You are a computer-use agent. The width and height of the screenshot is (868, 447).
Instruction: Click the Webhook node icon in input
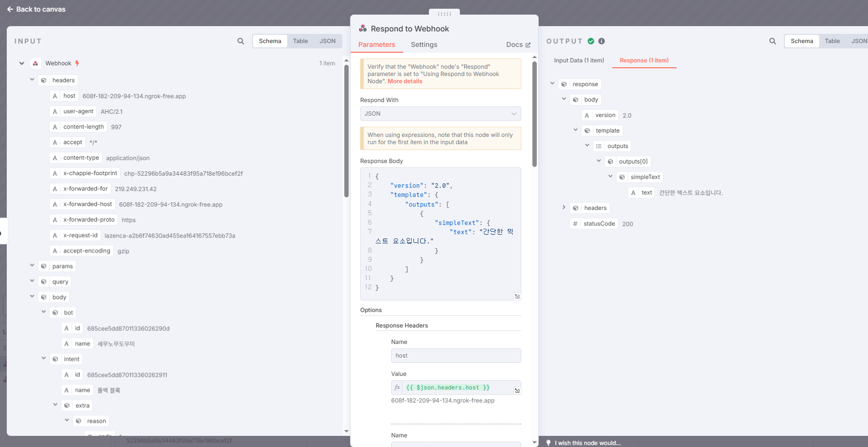(x=35, y=63)
